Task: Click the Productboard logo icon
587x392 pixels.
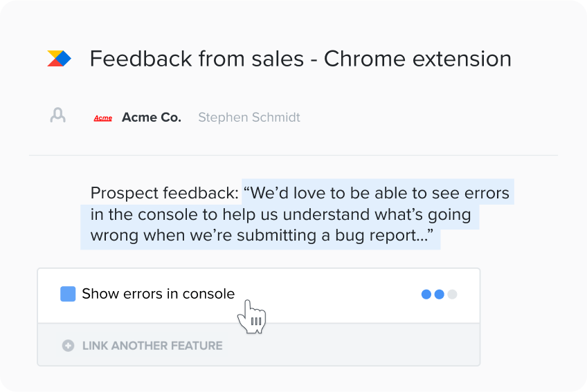Action: click(x=59, y=58)
